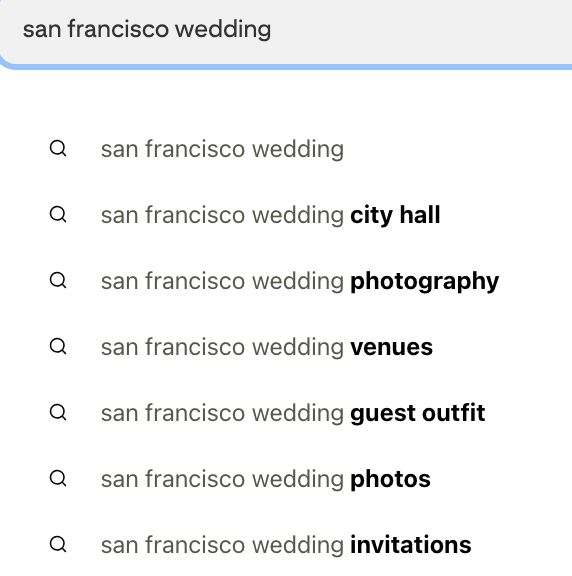The image size is (572, 576).
Task: Click the bold "venues" completion text
Action: click(x=392, y=348)
